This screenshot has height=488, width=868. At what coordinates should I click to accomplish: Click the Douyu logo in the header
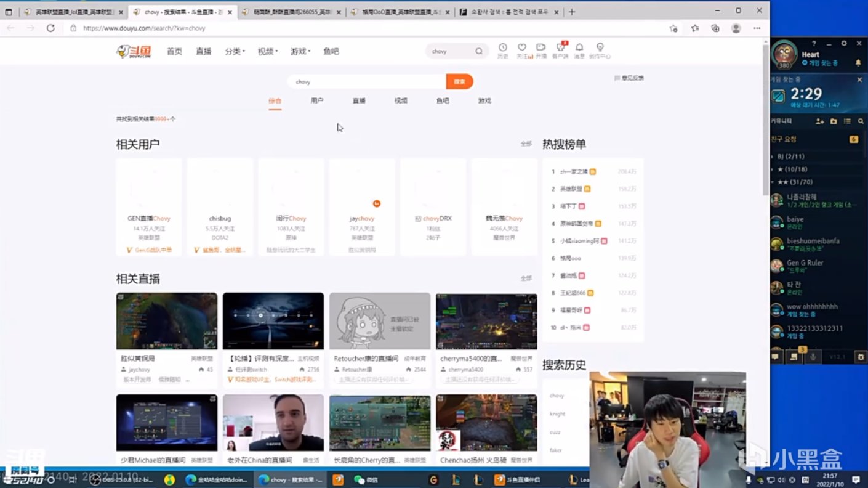pos(133,51)
